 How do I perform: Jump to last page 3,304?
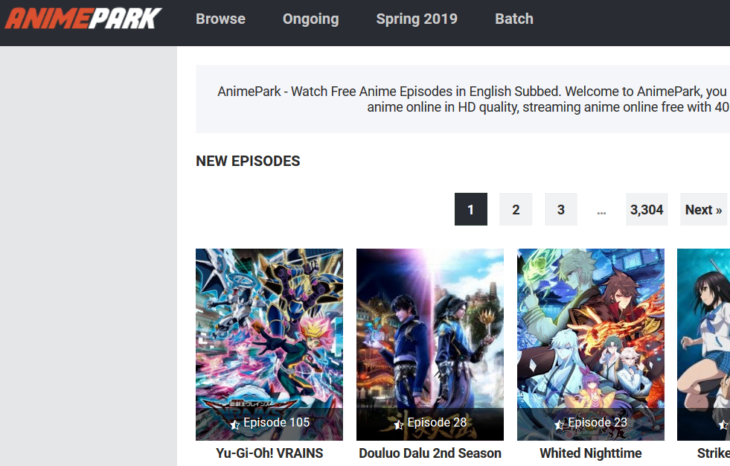click(647, 209)
